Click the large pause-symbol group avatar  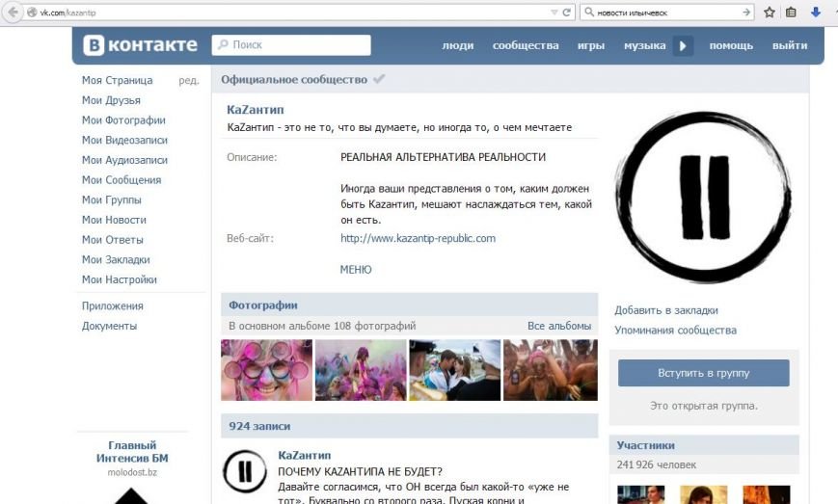(x=703, y=197)
